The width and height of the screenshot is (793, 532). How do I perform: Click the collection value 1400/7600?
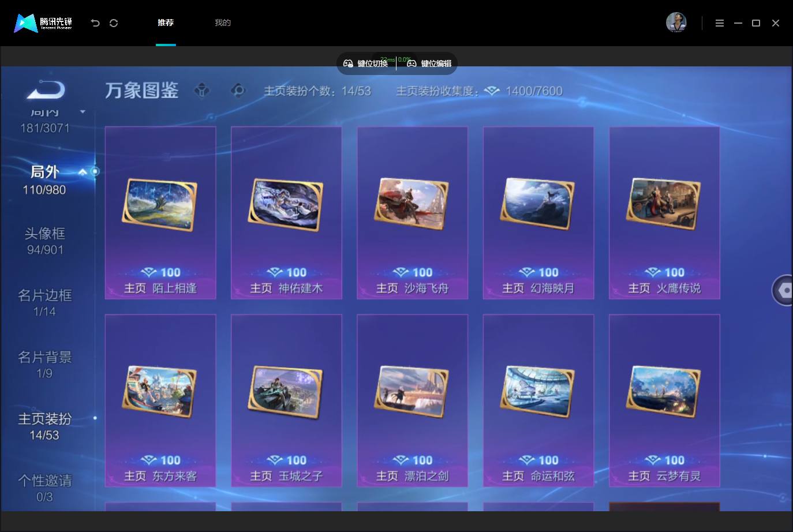pyautogui.click(x=533, y=91)
